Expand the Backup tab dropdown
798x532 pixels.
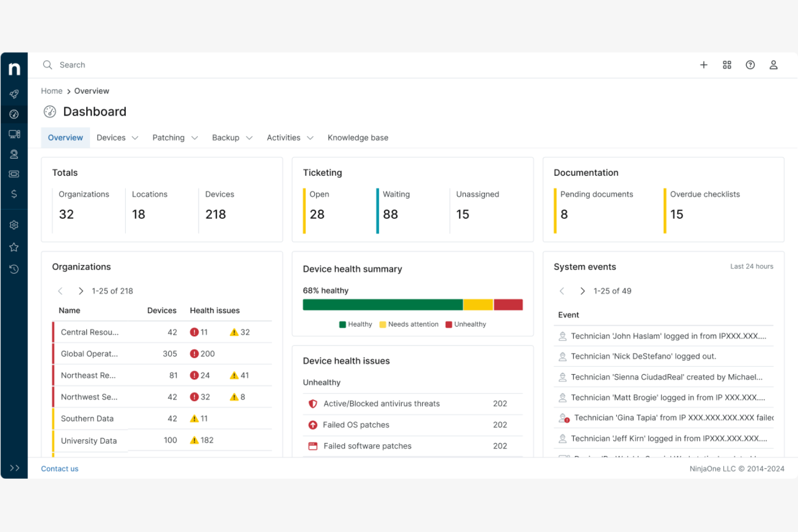click(232, 138)
